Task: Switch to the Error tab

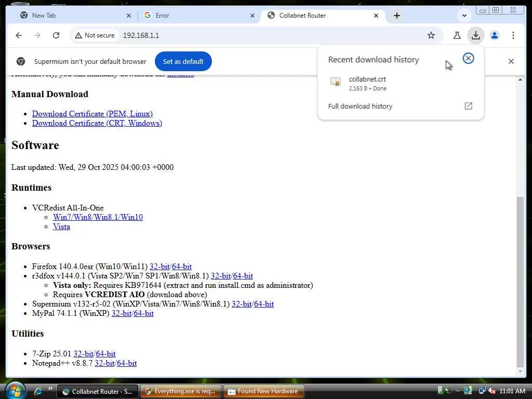Action: 198,16
